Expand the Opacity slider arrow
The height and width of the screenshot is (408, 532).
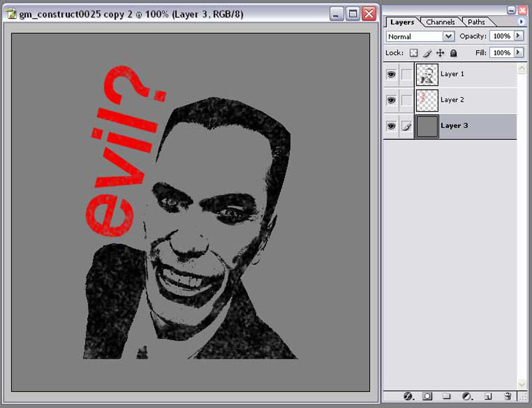coord(519,36)
